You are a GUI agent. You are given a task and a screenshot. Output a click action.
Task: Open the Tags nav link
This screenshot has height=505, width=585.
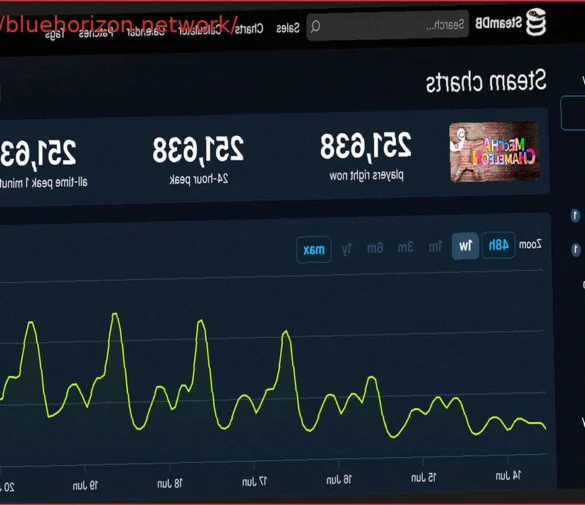(x=55, y=34)
